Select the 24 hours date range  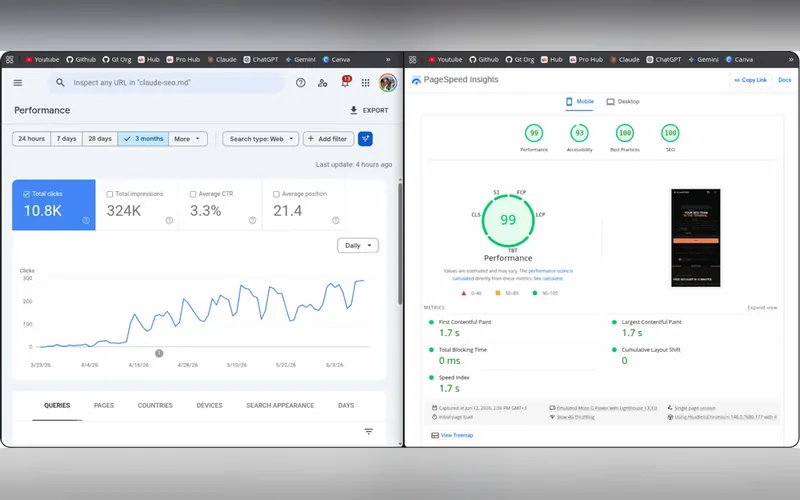click(32, 139)
